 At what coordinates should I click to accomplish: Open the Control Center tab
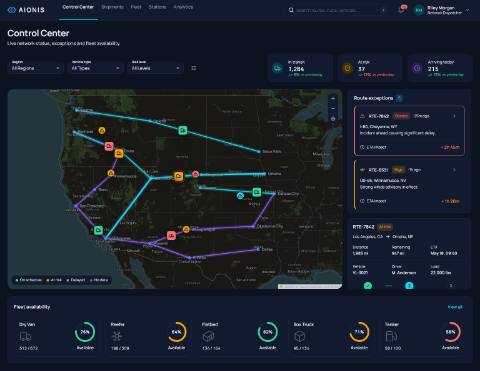click(78, 7)
